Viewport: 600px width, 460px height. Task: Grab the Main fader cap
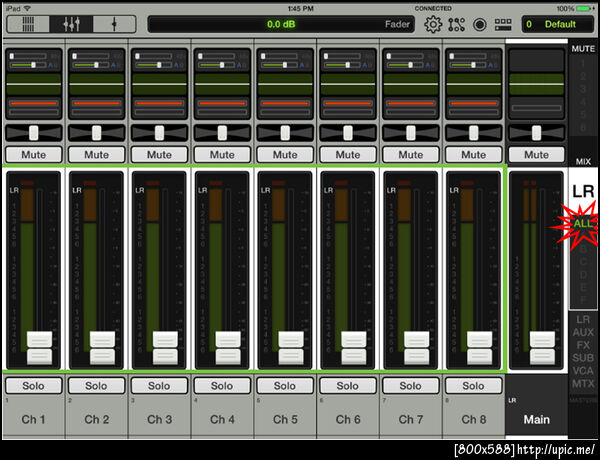pyautogui.click(x=542, y=348)
